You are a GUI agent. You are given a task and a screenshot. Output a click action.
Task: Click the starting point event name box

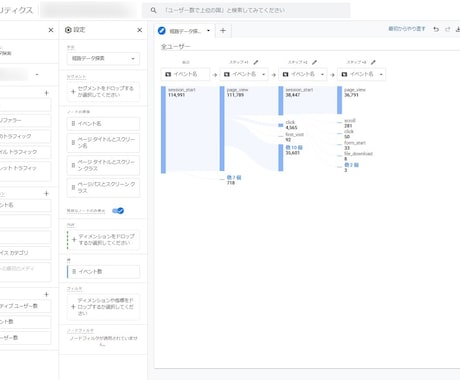pyautogui.click(x=185, y=74)
